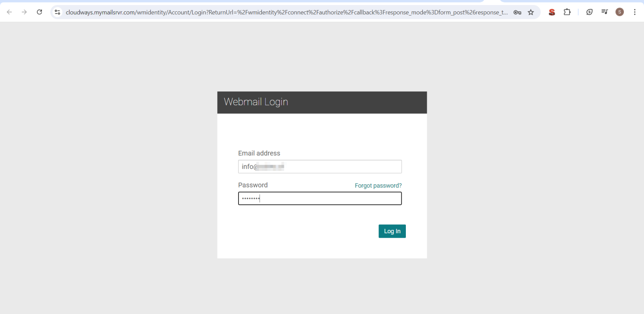Open the Chrome profile avatar S
The width and height of the screenshot is (644, 314).
(x=620, y=12)
